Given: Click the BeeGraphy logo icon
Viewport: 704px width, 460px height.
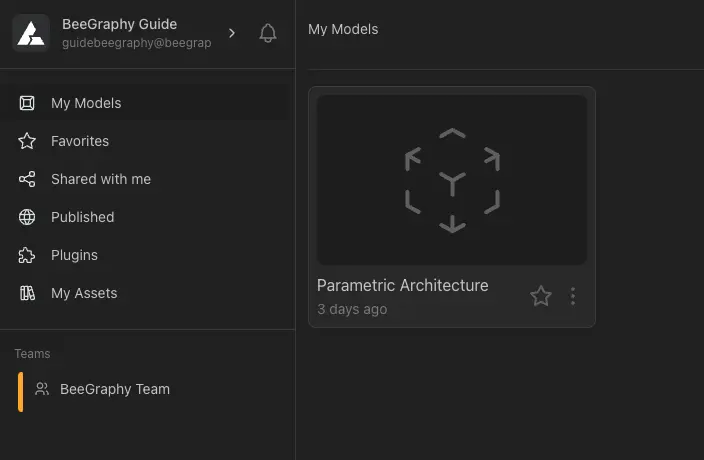Looking at the screenshot, I should click(30, 33).
